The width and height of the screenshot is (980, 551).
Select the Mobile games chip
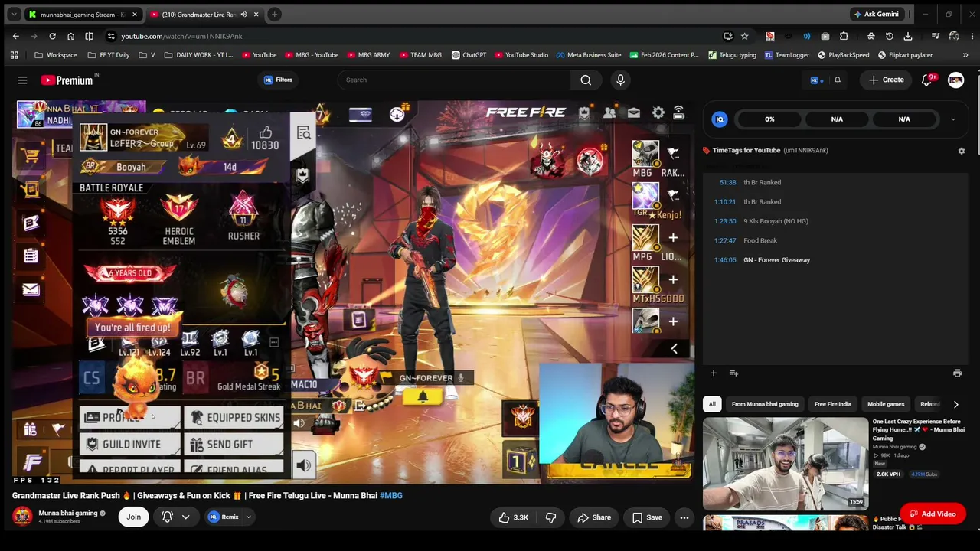pos(886,404)
